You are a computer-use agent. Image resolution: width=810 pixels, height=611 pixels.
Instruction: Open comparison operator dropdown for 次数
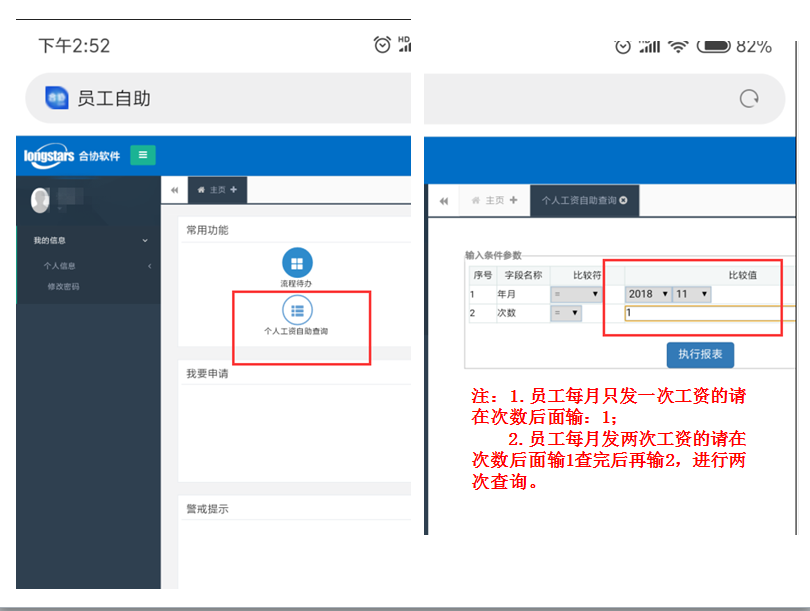[566, 313]
